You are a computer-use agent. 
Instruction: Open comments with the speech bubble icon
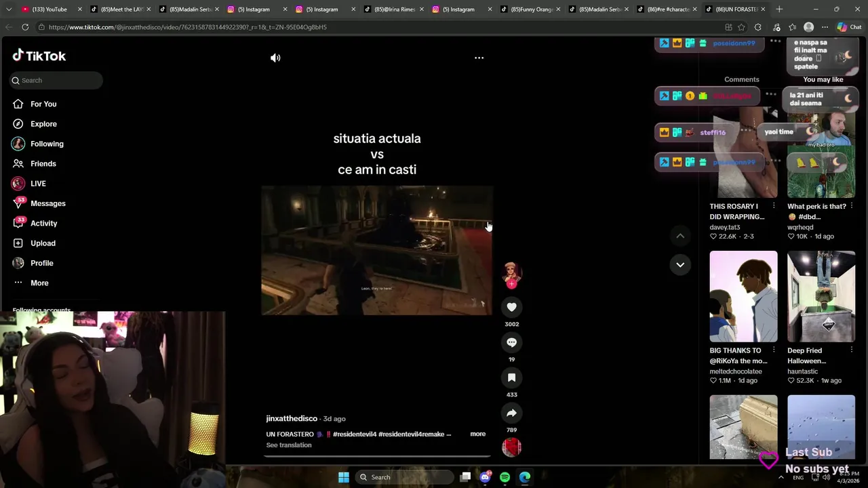coord(511,342)
